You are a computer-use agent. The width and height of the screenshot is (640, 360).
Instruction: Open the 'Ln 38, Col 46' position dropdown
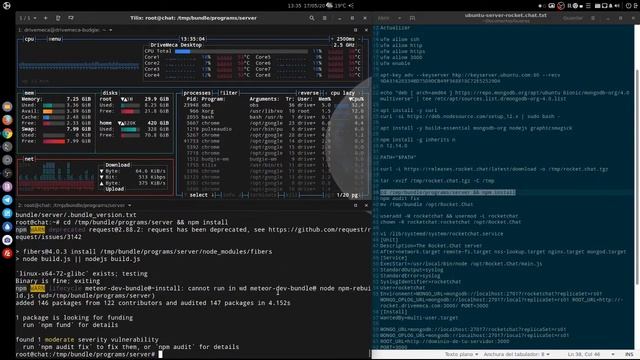[591, 354]
